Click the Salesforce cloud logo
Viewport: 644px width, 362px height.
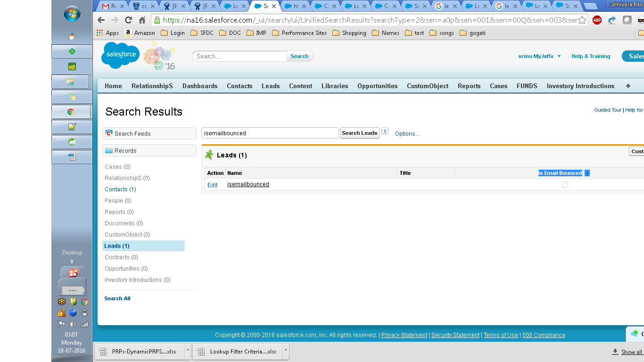click(121, 55)
